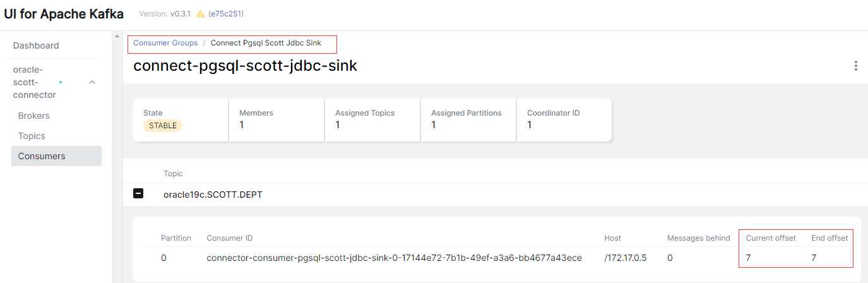Viewport: 868px width, 283px height.
Task: Click the consumer ID in partition row
Action: coord(394,258)
